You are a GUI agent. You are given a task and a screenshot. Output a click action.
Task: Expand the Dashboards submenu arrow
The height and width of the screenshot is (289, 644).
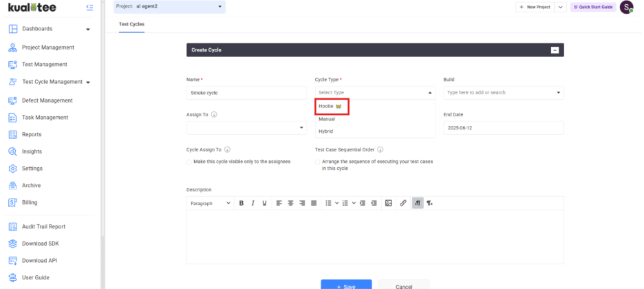[x=87, y=30]
